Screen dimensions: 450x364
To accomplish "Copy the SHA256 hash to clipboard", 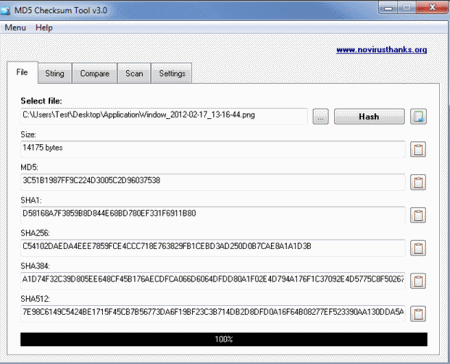I will 418,248.
